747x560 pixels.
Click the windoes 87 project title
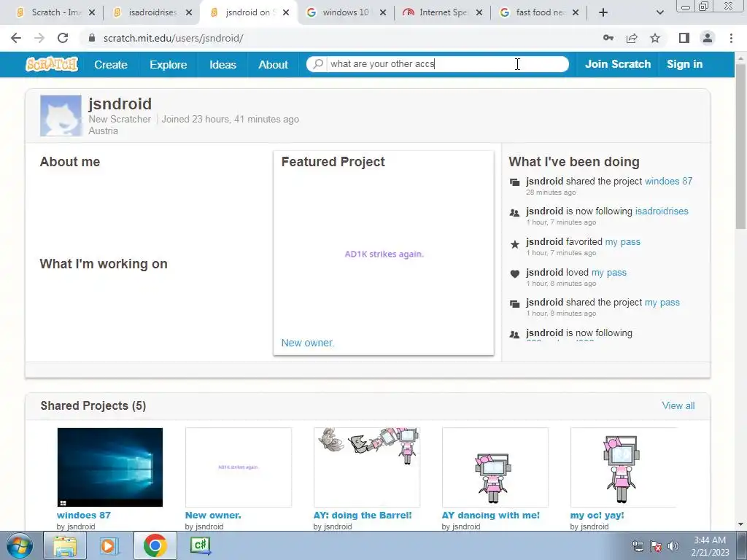click(x=84, y=516)
